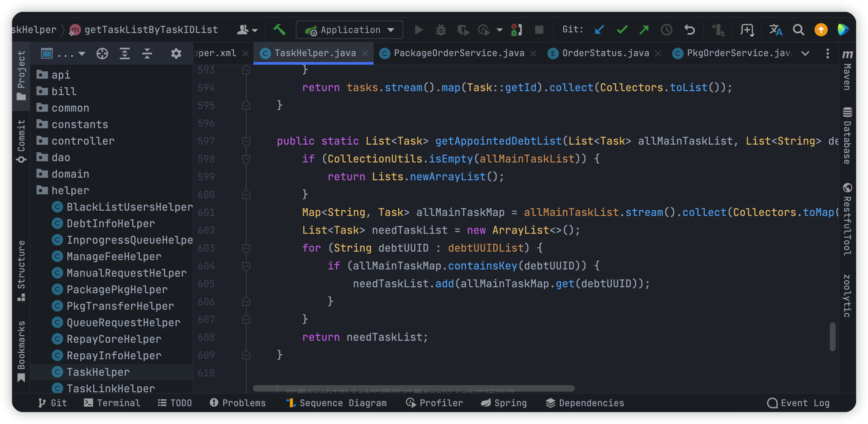The image size is (868, 424).
Task: Click the orange IDE update arrow icon
Action: click(821, 30)
